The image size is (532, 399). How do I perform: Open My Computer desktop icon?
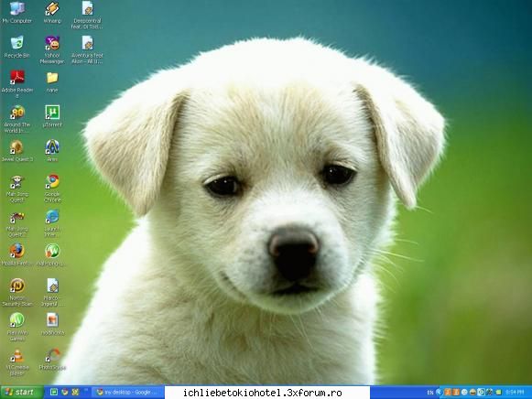(x=17, y=12)
